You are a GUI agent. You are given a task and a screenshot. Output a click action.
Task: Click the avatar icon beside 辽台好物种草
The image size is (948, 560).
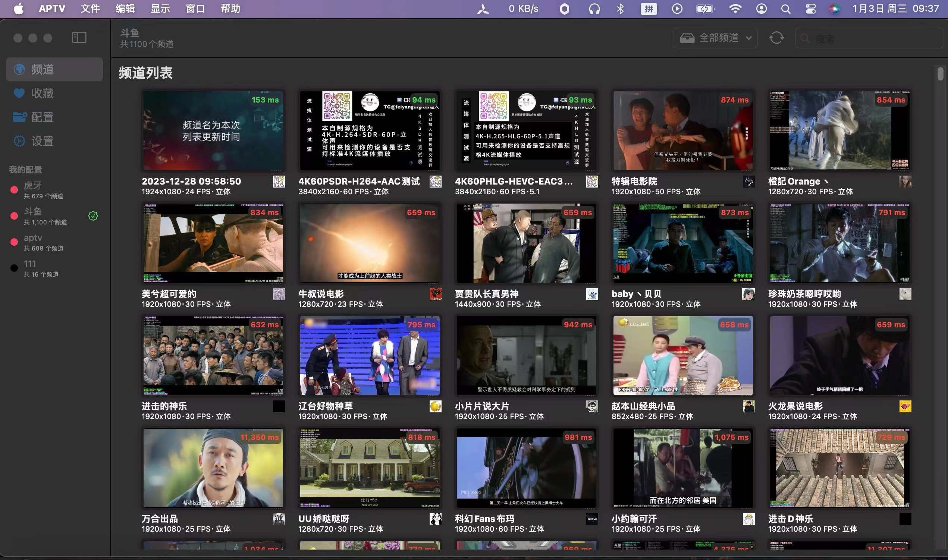tap(435, 406)
